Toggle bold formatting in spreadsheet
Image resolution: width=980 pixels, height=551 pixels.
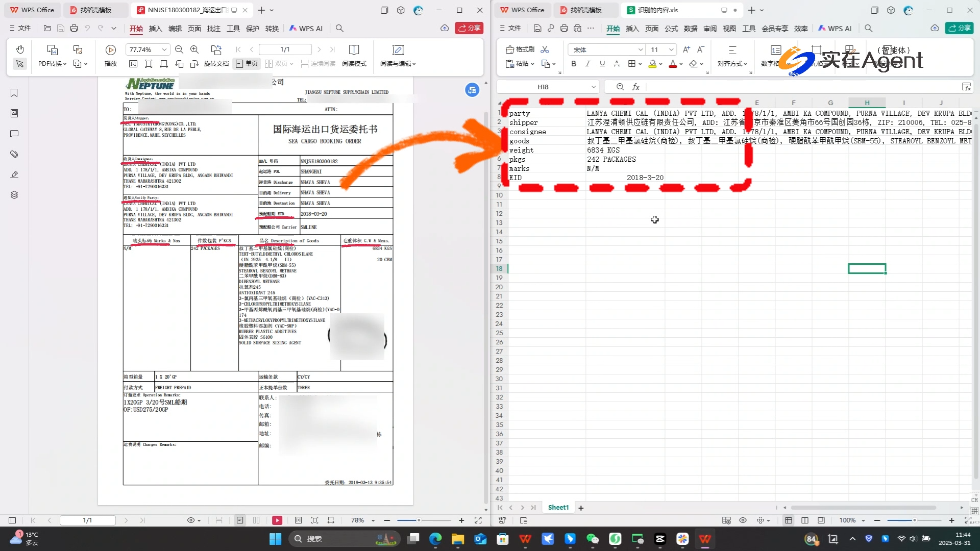tap(574, 64)
